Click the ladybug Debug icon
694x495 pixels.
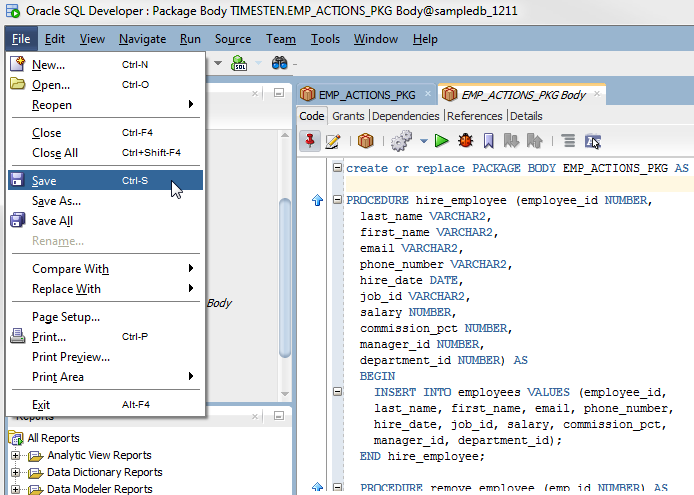coord(466,141)
